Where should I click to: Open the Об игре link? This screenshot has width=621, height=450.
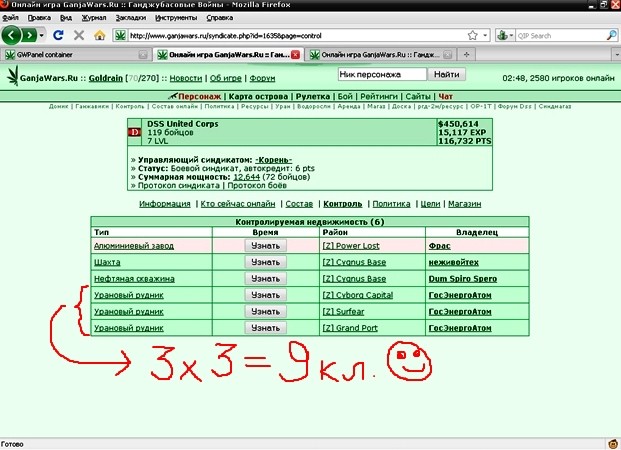(225, 78)
